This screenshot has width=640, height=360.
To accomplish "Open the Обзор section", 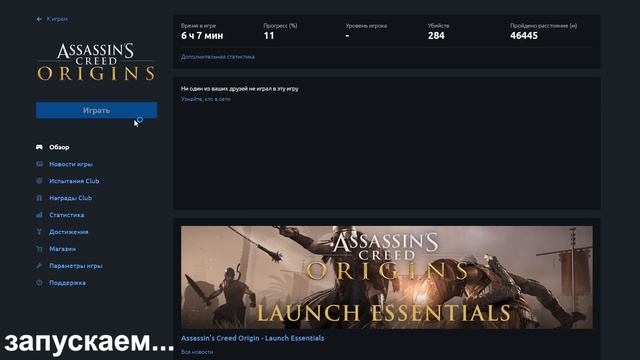I will click(x=59, y=147).
